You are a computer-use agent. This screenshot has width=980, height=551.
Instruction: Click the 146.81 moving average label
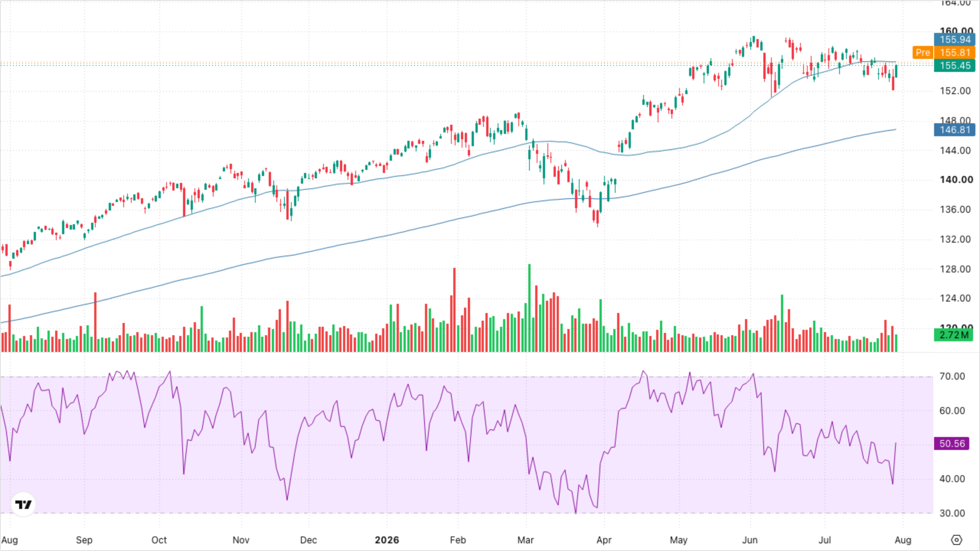955,130
